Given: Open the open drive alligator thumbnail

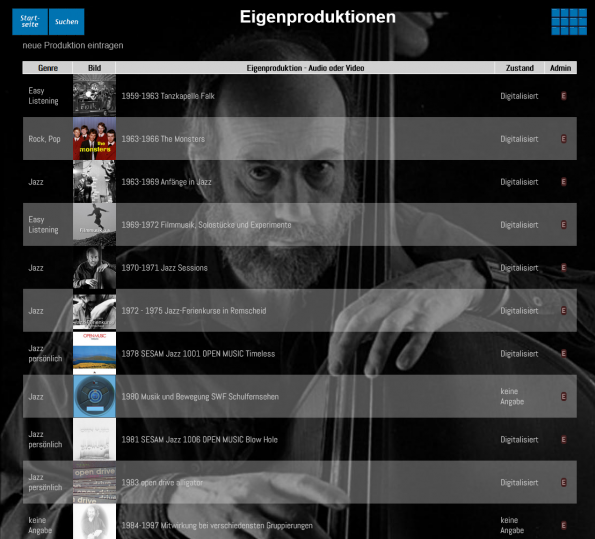Looking at the screenshot, I should 94,482.
